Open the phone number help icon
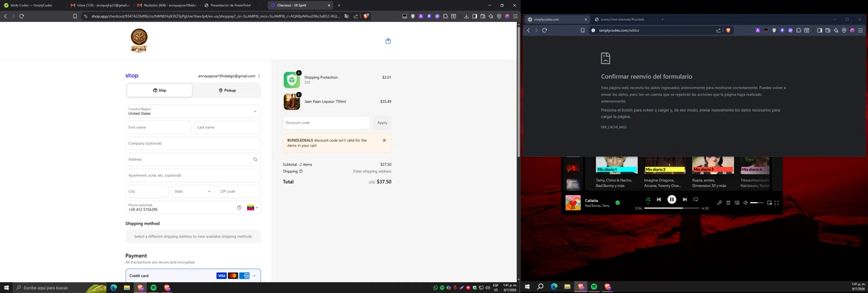The width and height of the screenshot is (868, 293). [x=239, y=207]
